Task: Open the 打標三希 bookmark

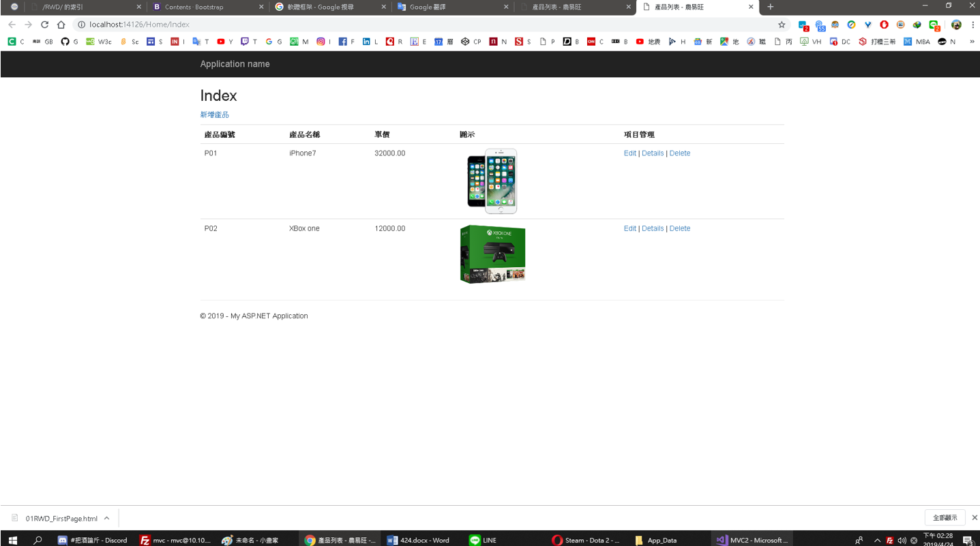Action: coord(877,42)
